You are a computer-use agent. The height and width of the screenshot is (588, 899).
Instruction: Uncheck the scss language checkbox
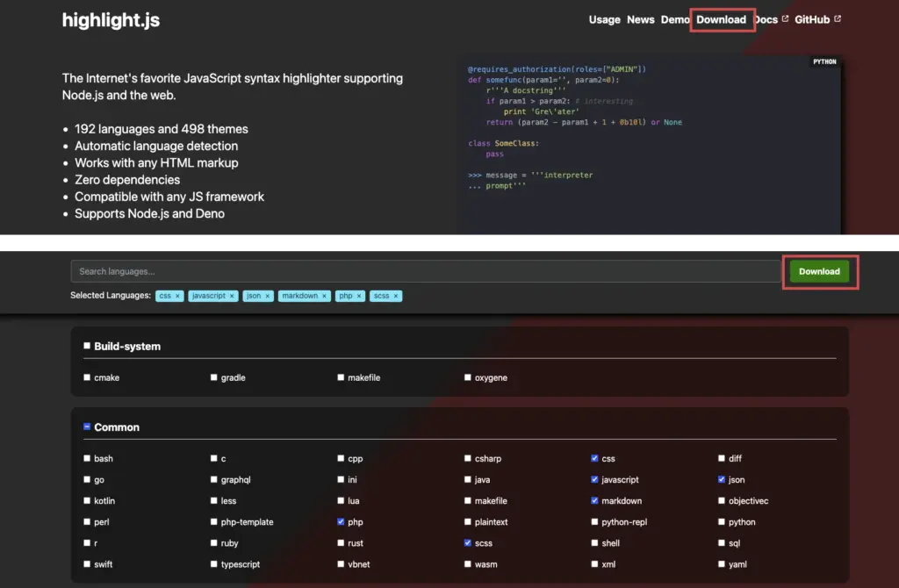coord(468,542)
